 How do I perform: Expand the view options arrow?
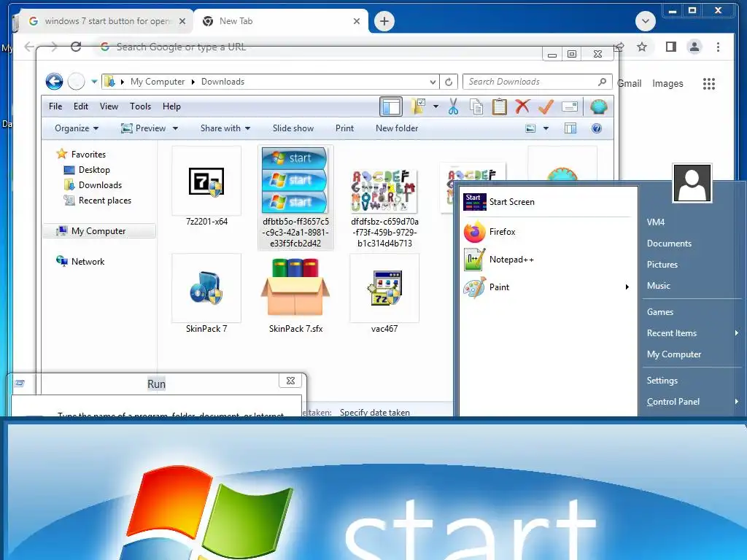[x=546, y=128]
